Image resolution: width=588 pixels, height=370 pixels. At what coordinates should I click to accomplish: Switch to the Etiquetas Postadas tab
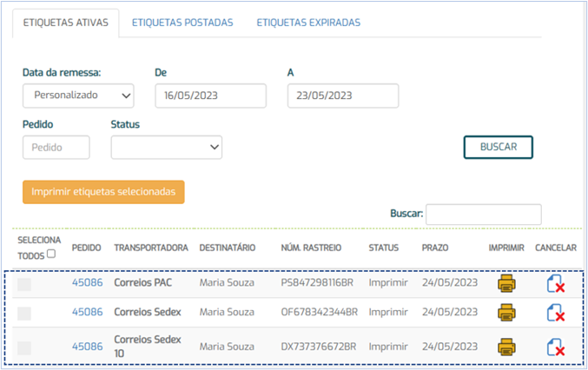pos(182,23)
